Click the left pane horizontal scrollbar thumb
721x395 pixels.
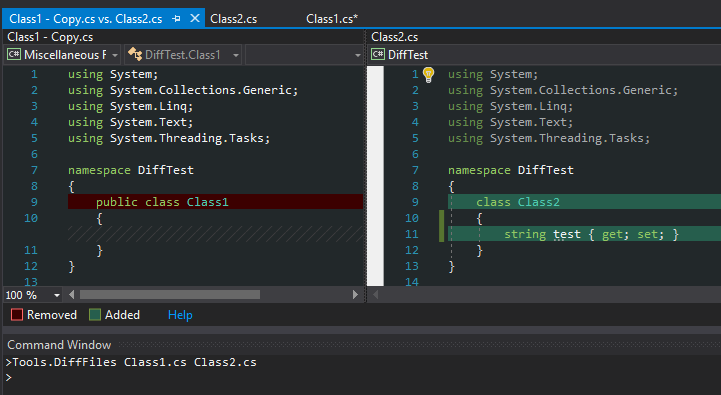[170, 294]
